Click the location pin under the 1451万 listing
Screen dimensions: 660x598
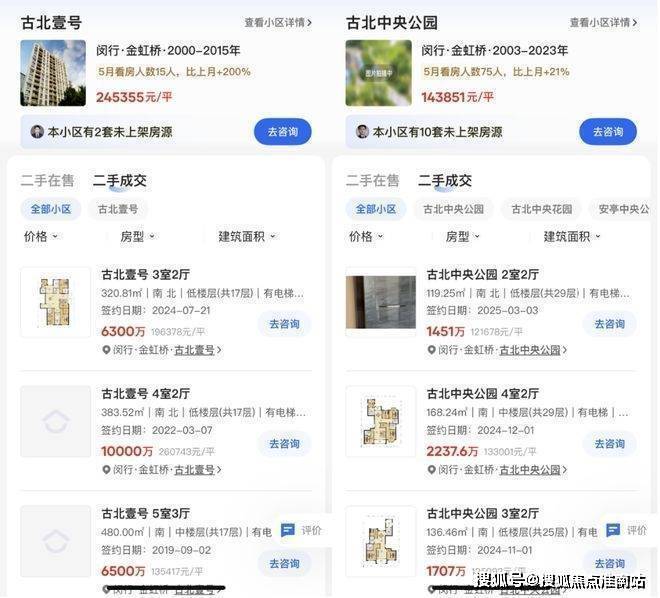tap(431, 350)
